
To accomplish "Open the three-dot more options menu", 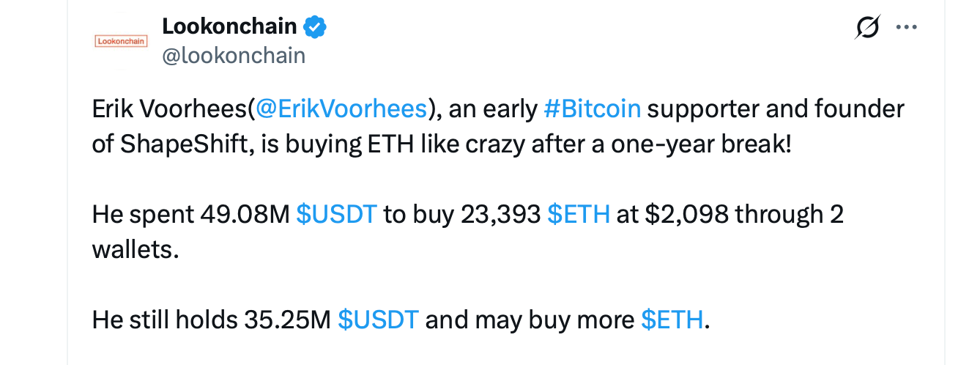I will [x=907, y=27].
